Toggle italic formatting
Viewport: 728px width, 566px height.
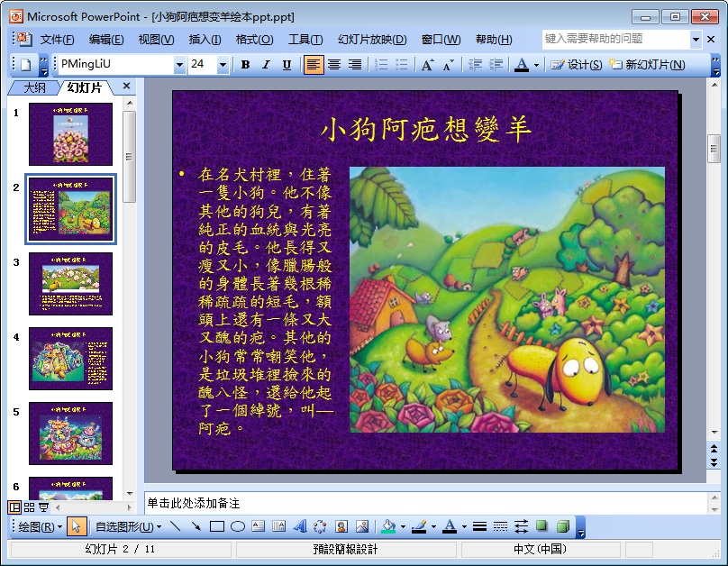point(266,65)
